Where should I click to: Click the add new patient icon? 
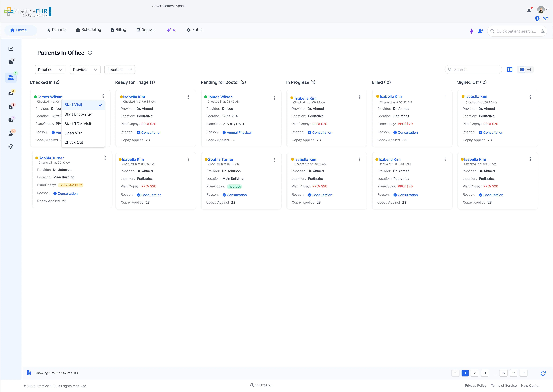click(x=481, y=31)
